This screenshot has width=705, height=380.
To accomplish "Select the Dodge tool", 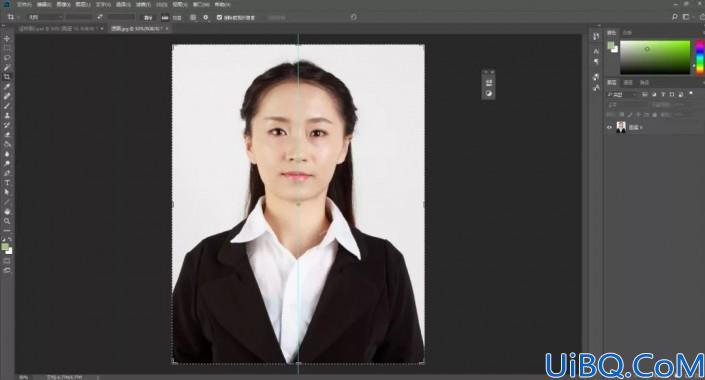I will pos(7,163).
